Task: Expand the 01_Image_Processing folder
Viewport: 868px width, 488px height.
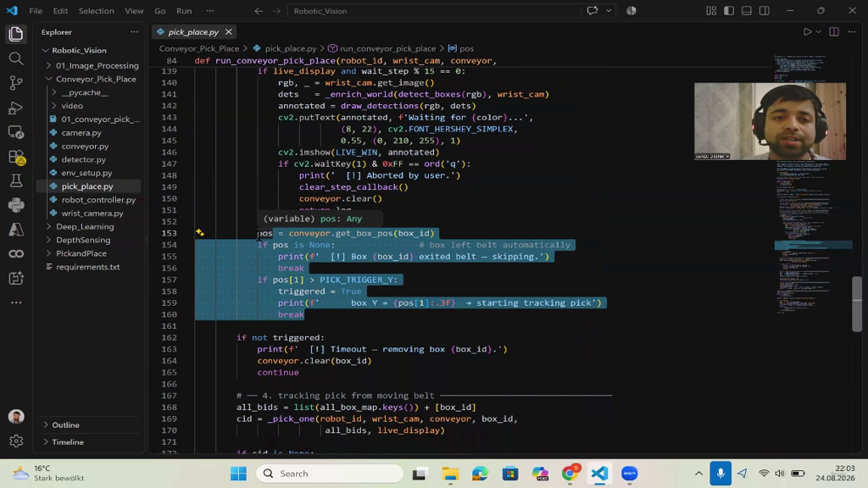Action: (x=97, y=65)
